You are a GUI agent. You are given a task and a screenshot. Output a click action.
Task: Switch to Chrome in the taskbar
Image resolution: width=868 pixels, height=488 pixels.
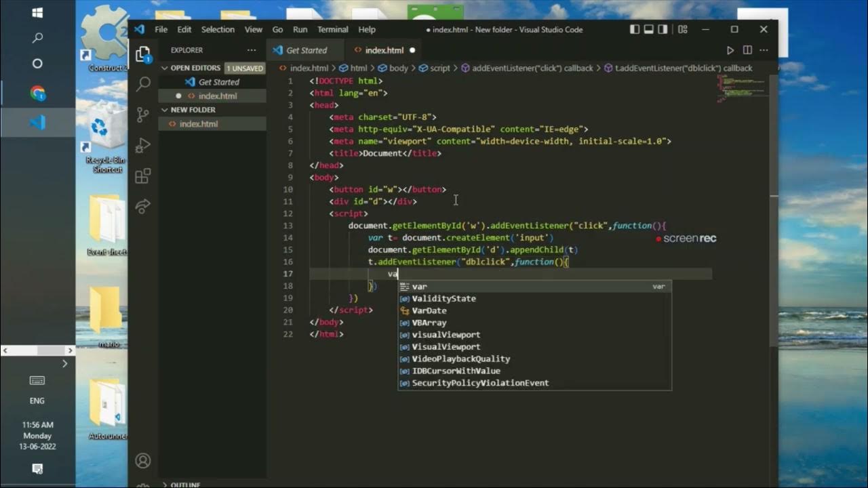coord(37,94)
